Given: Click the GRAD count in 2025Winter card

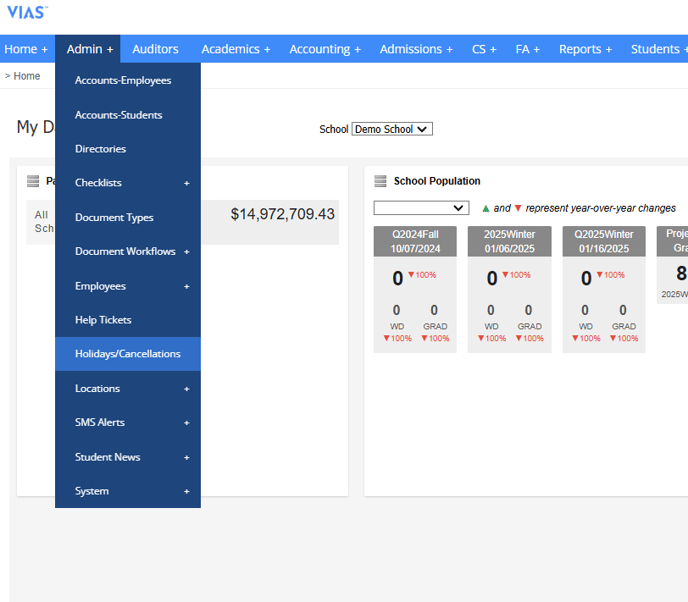Looking at the screenshot, I should (x=528, y=310).
